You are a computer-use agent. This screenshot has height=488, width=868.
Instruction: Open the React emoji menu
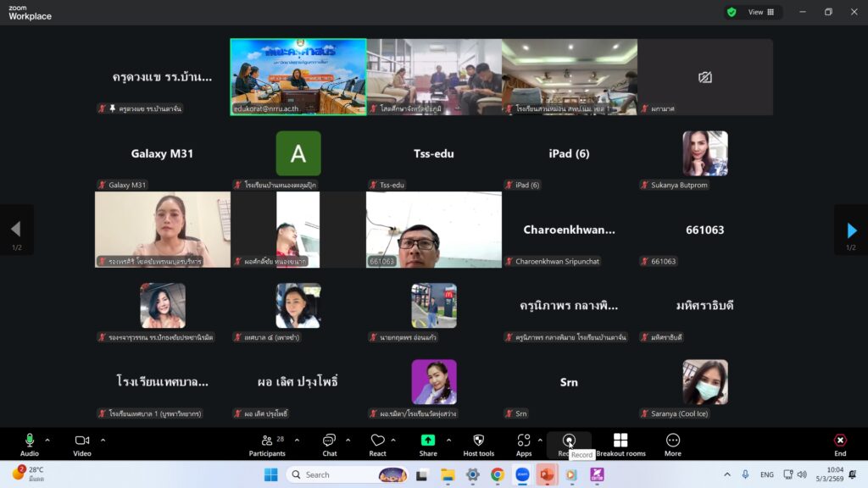378,444
